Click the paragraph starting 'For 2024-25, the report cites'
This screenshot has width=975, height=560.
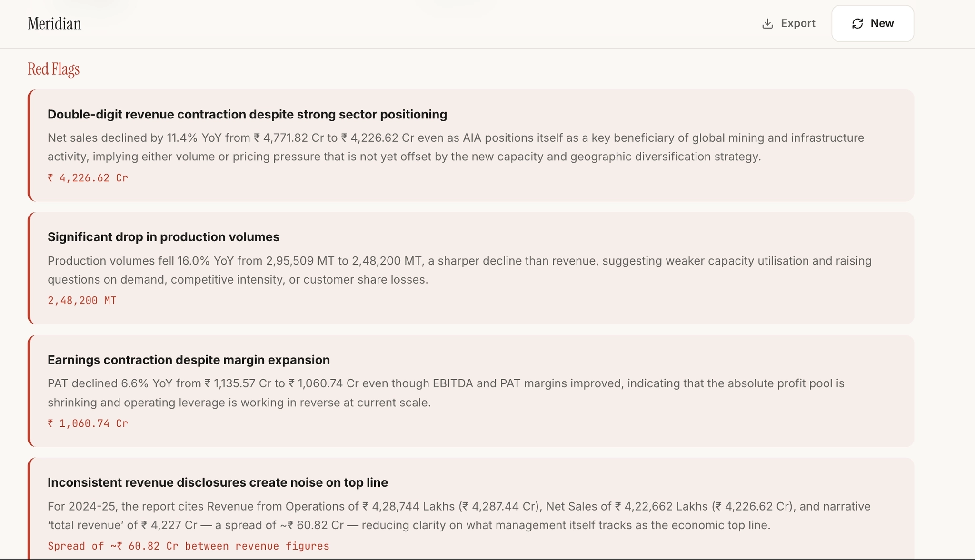click(459, 516)
